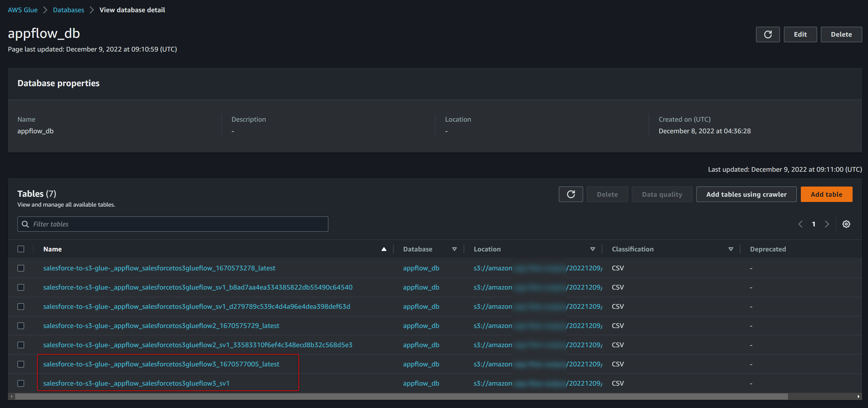The image size is (868, 408).
Task: Focus the Filter tables search field
Action: 172,224
